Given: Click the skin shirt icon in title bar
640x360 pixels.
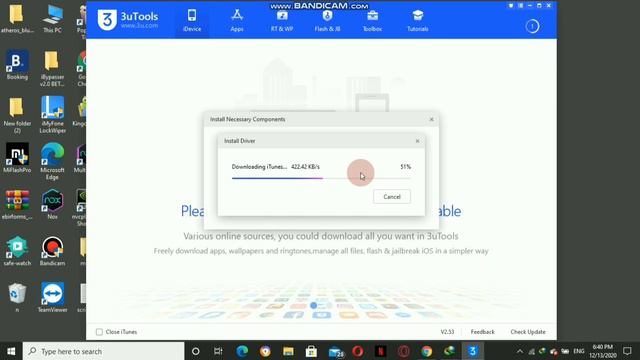Looking at the screenshot, I should [511, 6].
